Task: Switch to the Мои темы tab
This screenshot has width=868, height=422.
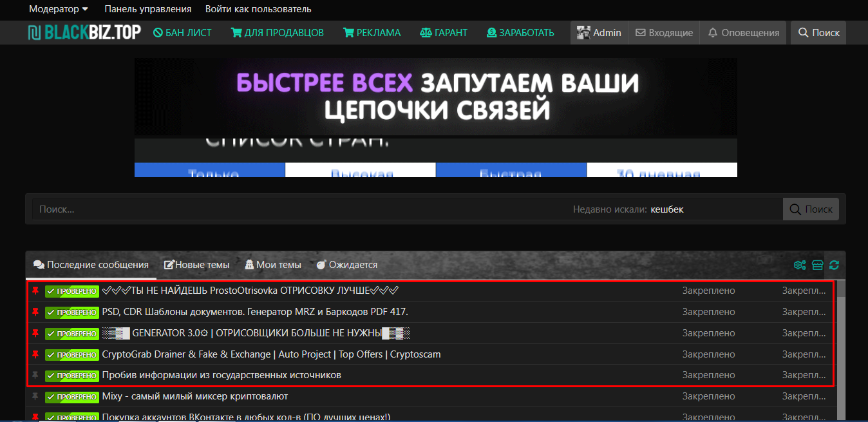Action: (272, 265)
